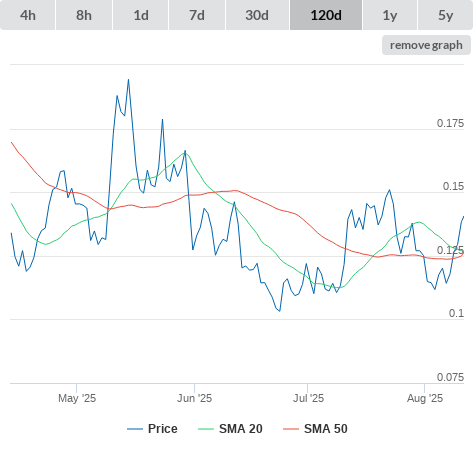Toggle the Price series in legend

click(x=162, y=429)
